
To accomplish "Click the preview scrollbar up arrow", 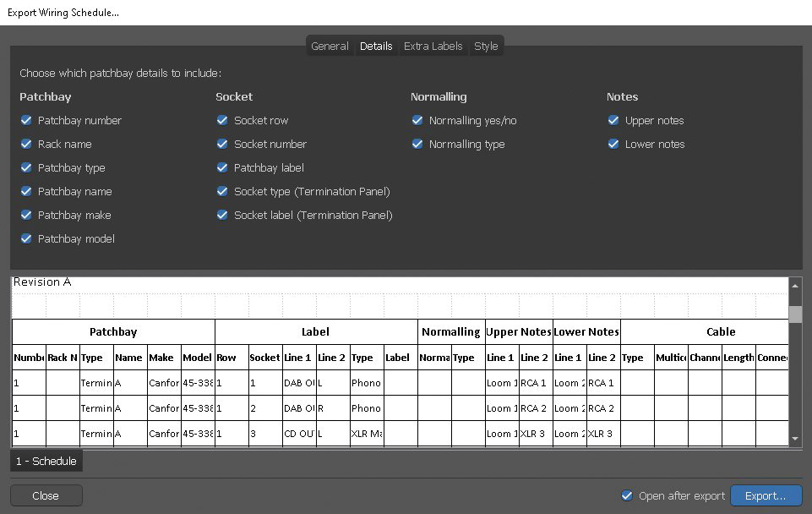I will [x=795, y=286].
